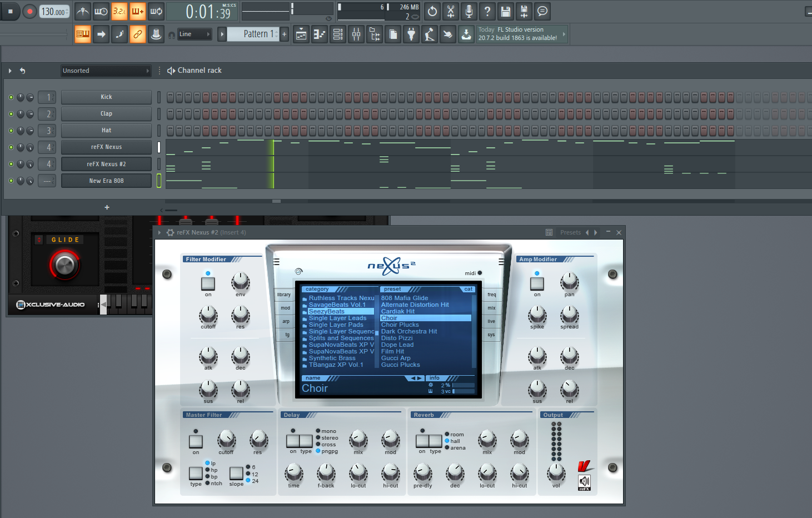Click the Master Filter slope button
Viewport: 812px width, 518px height.
[236, 473]
